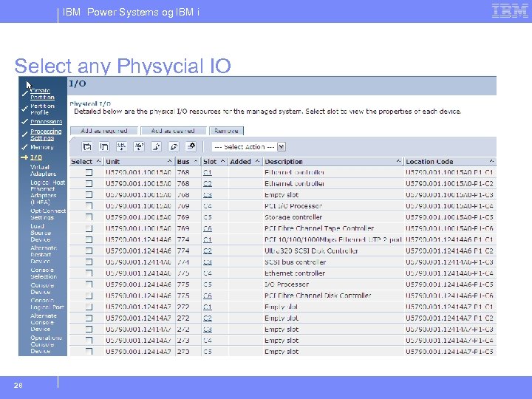The height and width of the screenshot is (399, 532).
Task: Go to Partition Profile step in sidebar
Action: [42, 109]
